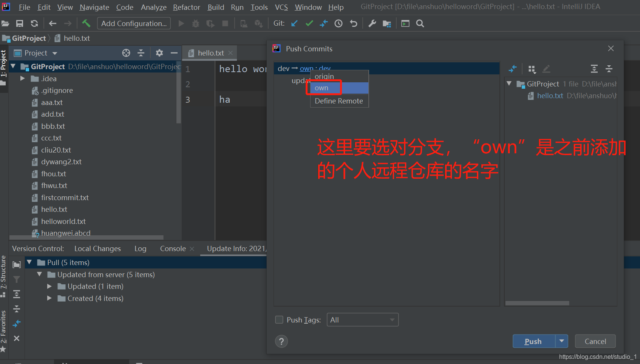Expand Created (4 items) node
The width and height of the screenshot is (640, 364).
click(49, 298)
